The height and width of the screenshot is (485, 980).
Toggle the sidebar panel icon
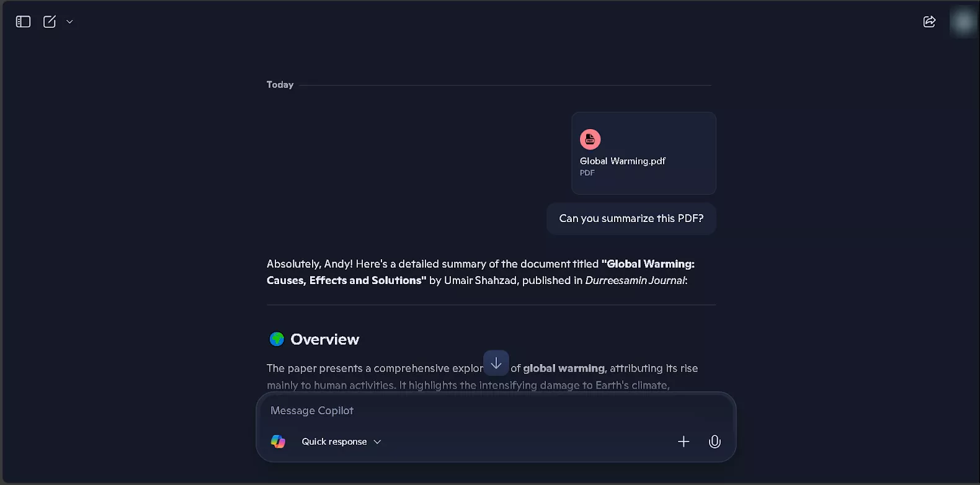click(x=23, y=22)
